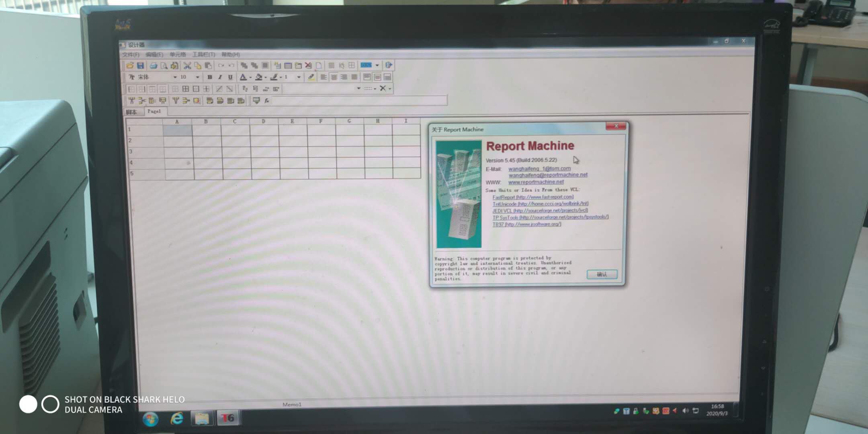Click the exit designer icon after zoom box
The height and width of the screenshot is (434, 868).
click(388, 65)
